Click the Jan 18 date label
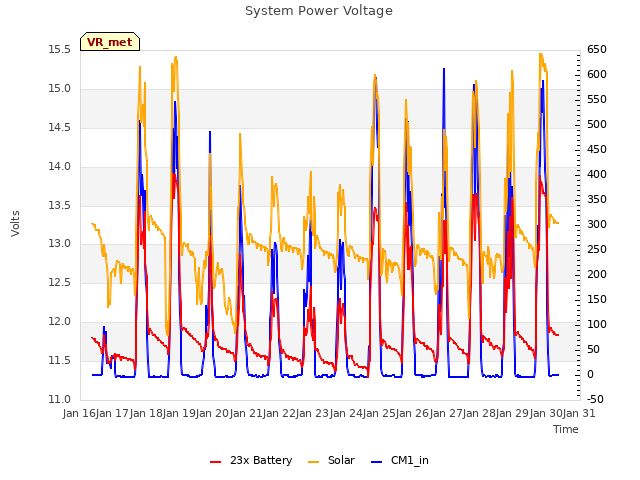The height and width of the screenshot is (480, 640). tap(147, 413)
